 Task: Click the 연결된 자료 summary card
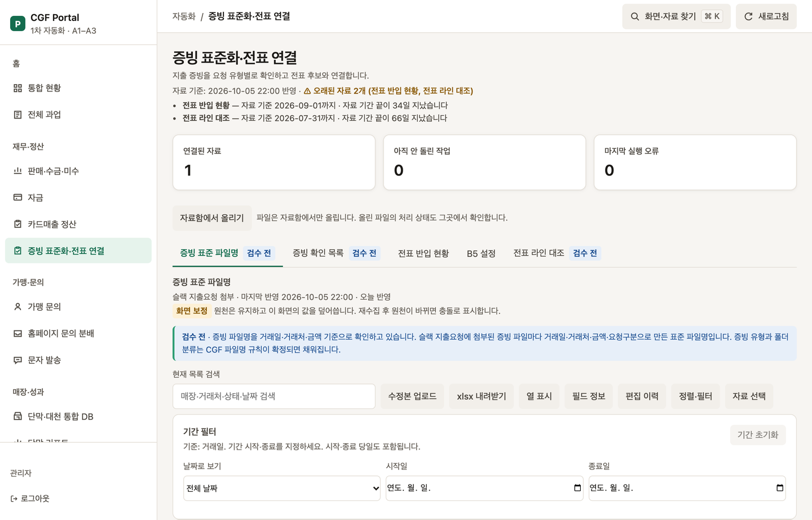point(274,162)
